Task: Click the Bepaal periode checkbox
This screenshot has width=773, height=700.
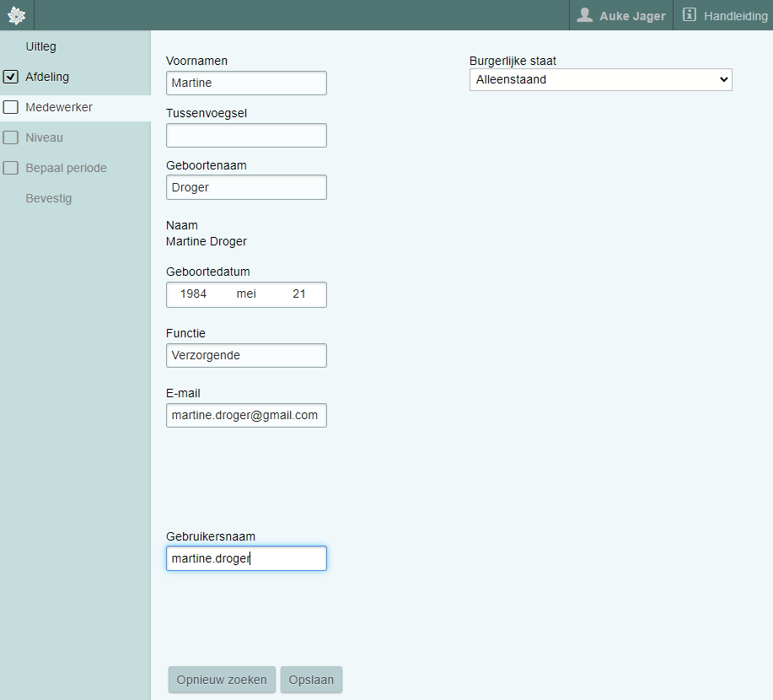Action: [x=11, y=168]
